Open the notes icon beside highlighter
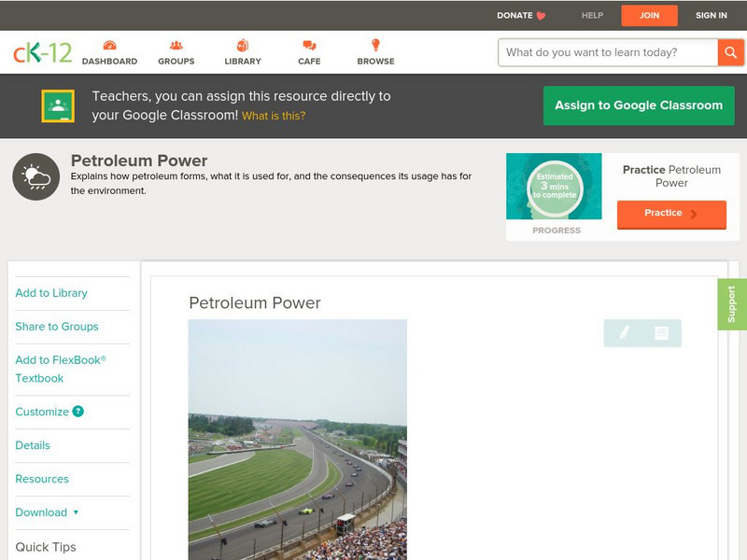This screenshot has height=560, width=747. [661, 332]
